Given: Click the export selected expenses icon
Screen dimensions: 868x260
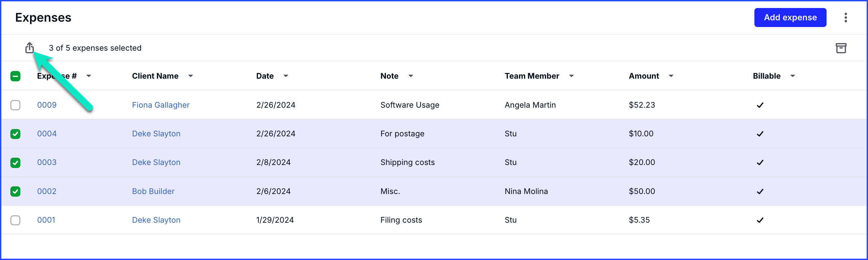Looking at the screenshot, I should (x=30, y=48).
